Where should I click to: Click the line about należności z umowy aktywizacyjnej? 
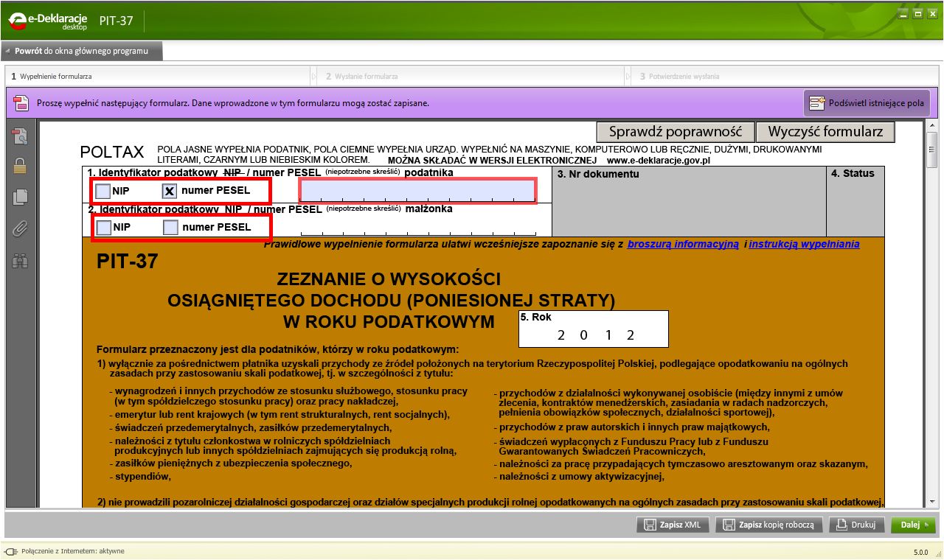click(x=579, y=476)
